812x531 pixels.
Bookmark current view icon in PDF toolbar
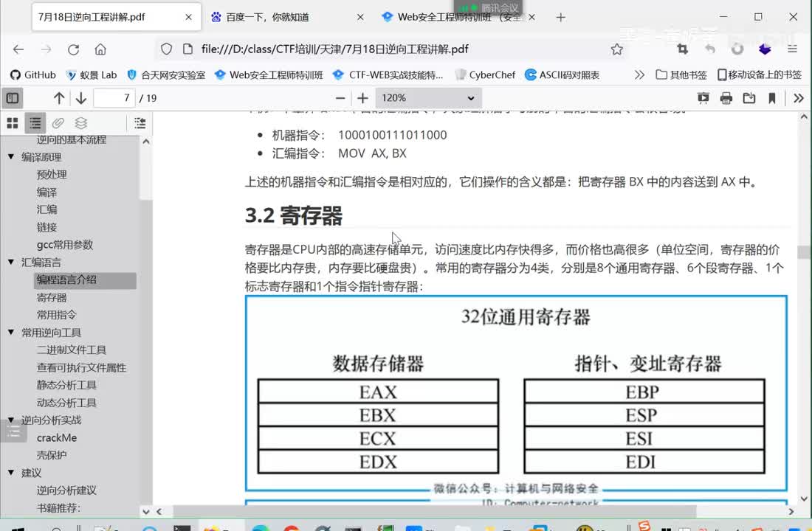pyautogui.click(x=771, y=98)
